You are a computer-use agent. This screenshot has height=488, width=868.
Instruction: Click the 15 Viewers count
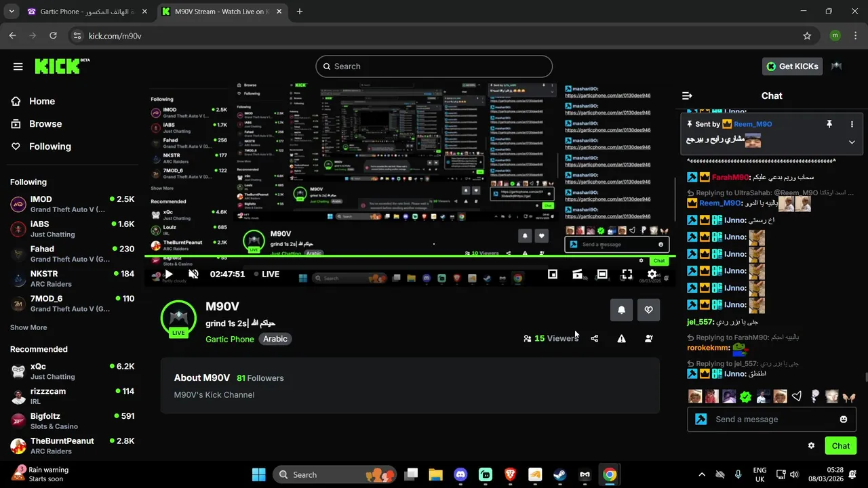tap(551, 338)
